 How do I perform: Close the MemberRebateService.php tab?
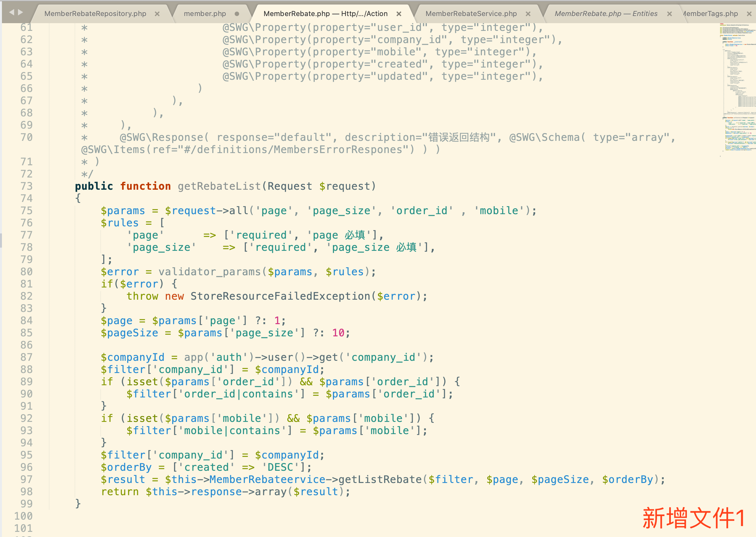(528, 14)
